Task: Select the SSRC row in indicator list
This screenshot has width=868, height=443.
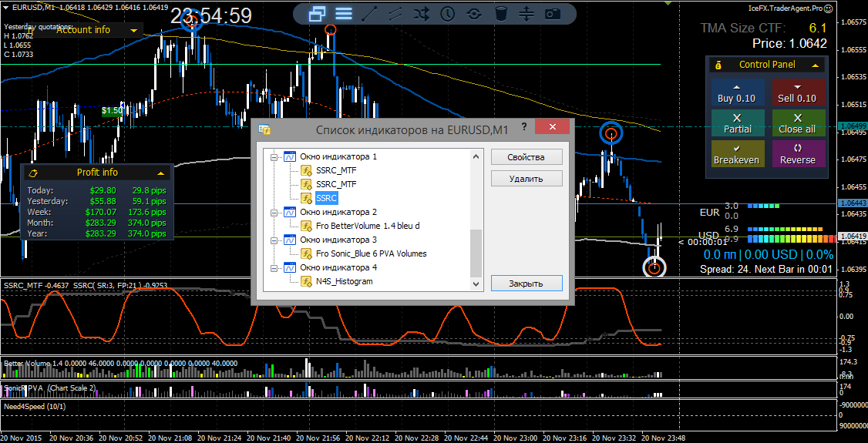Action: 327,198
